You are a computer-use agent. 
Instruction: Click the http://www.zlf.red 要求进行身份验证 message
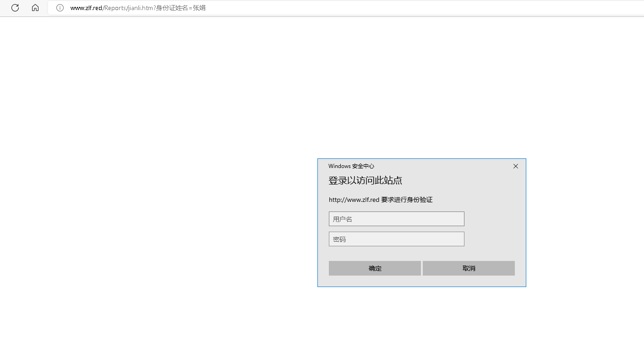point(381,200)
